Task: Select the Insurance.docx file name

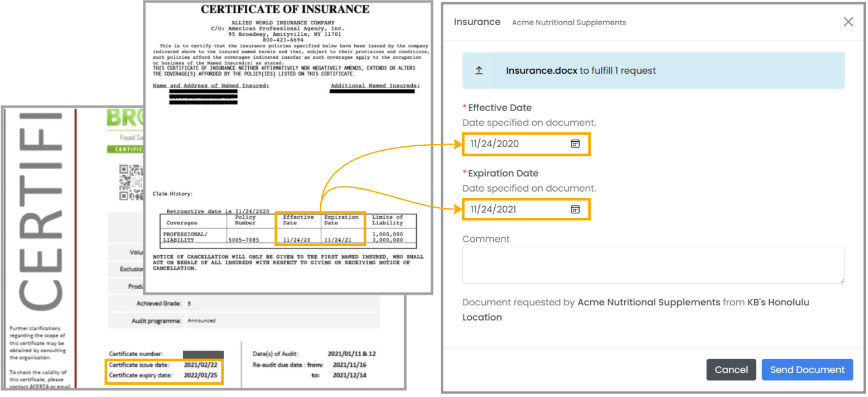Action: tap(541, 71)
